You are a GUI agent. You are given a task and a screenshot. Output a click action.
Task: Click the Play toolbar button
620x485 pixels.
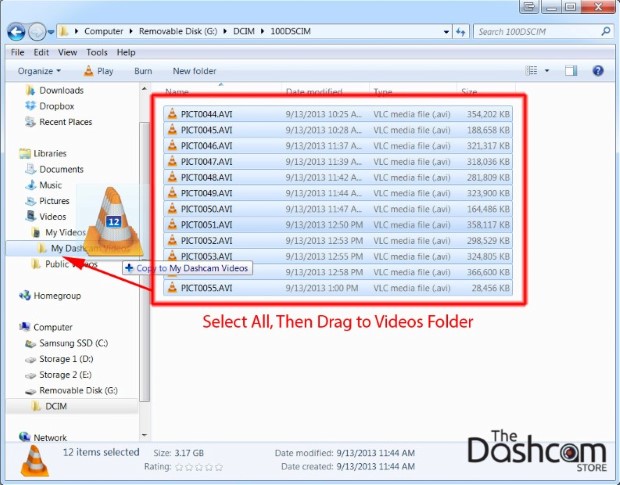98,71
